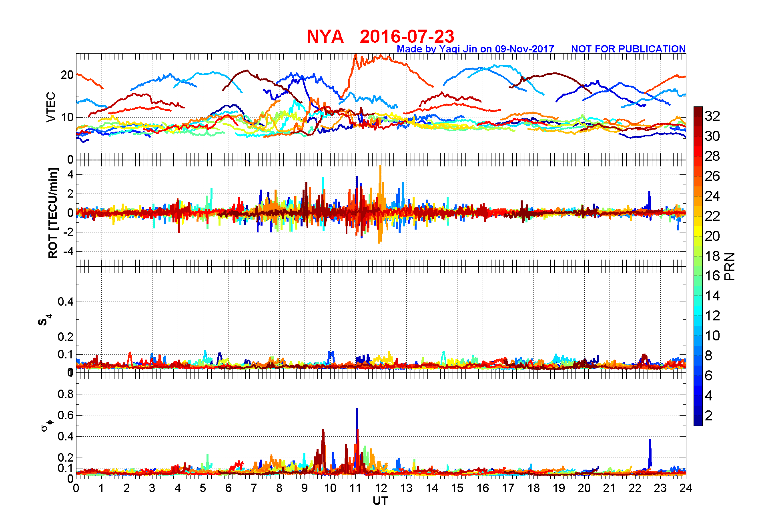
Task: Click S4 y-axis tick 0.4
Action: pyautogui.click(x=65, y=302)
